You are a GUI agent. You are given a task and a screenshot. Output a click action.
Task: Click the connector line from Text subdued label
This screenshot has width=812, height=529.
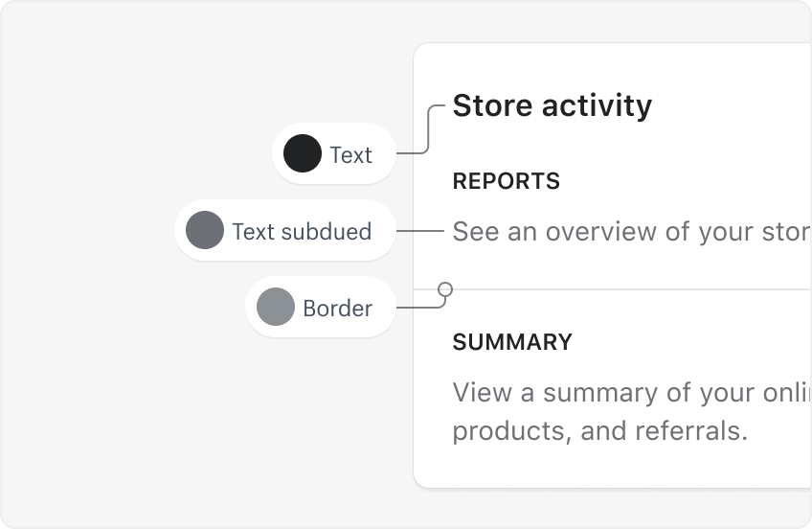pos(419,231)
